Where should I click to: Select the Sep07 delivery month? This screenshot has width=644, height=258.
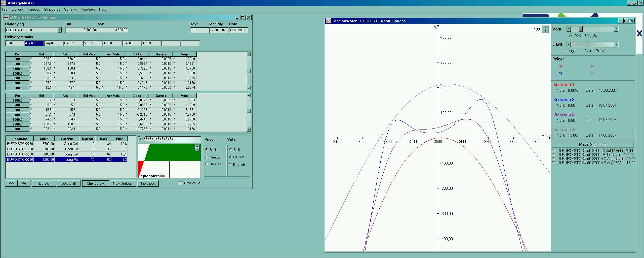tap(53, 43)
